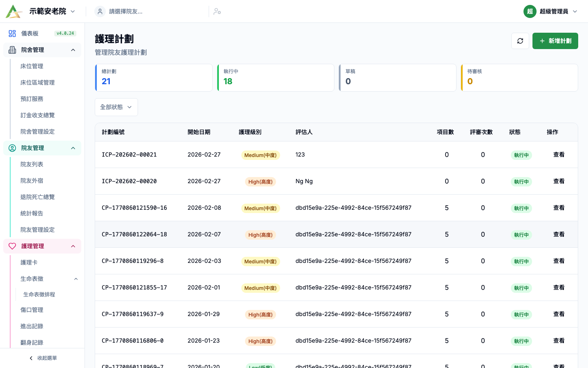Go to 院友列表

tap(32, 164)
